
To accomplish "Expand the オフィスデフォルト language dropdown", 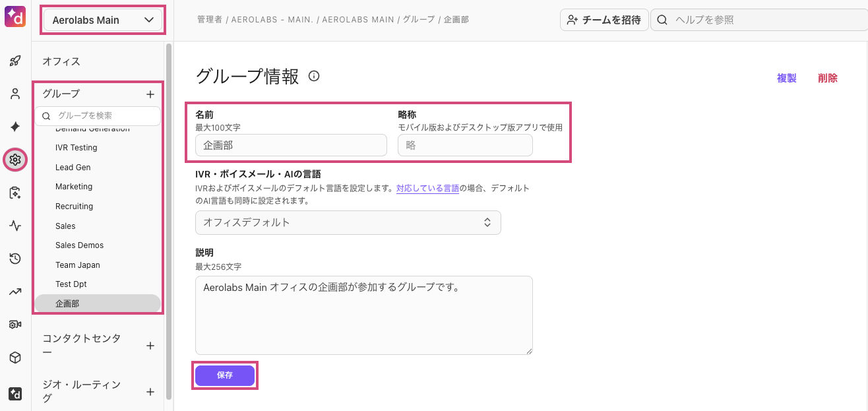I will pos(348,222).
